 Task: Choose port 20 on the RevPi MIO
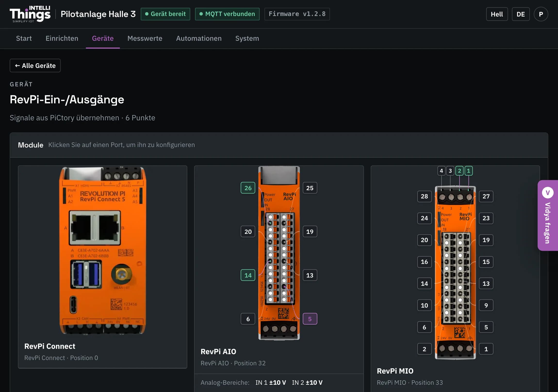(x=424, y=240)
